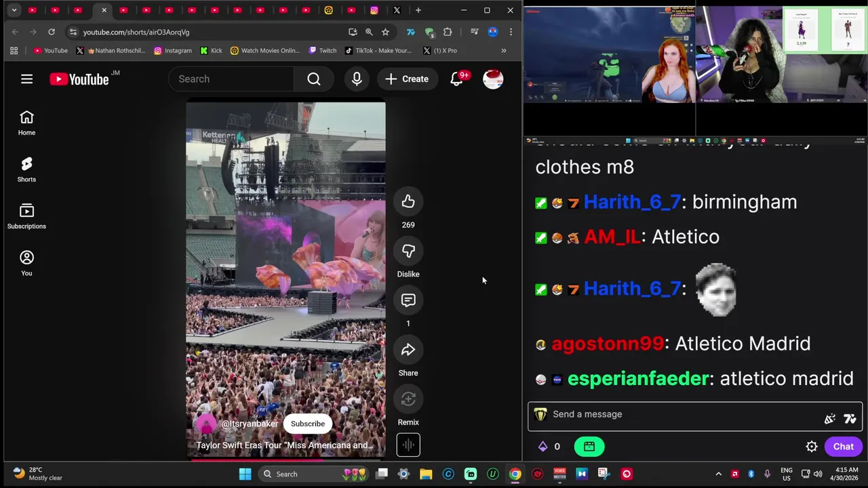Image resolution: width=868 pixels, height=488 pixels.
Task: Open the zoom magnifier in address bar
Action: tap(369, 32)
